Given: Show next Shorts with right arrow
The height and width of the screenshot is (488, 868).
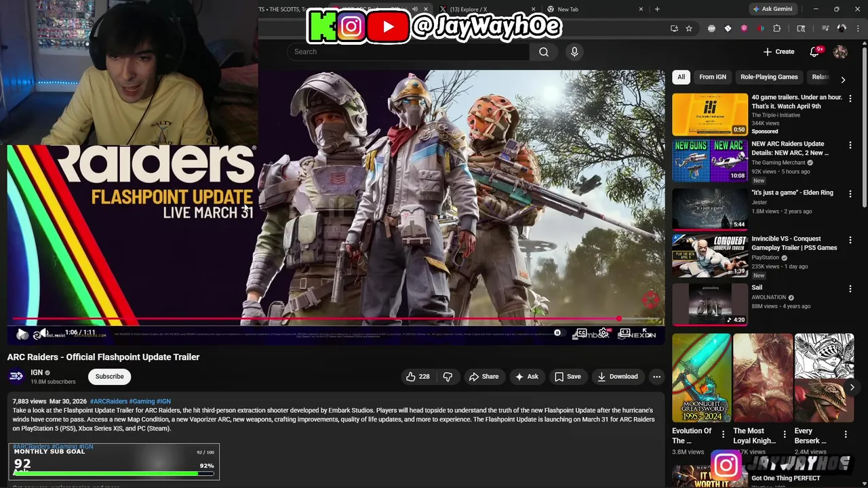Looking at the screenshot, I should 852,387.
